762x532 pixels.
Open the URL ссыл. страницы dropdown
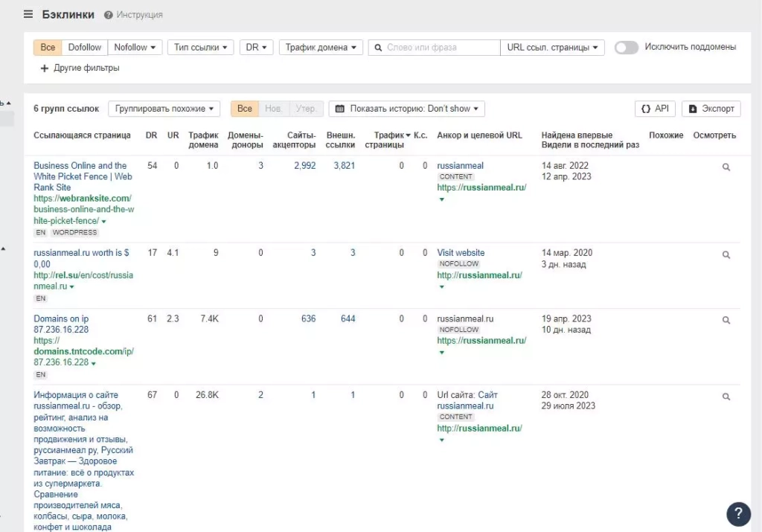pos(553,47)
